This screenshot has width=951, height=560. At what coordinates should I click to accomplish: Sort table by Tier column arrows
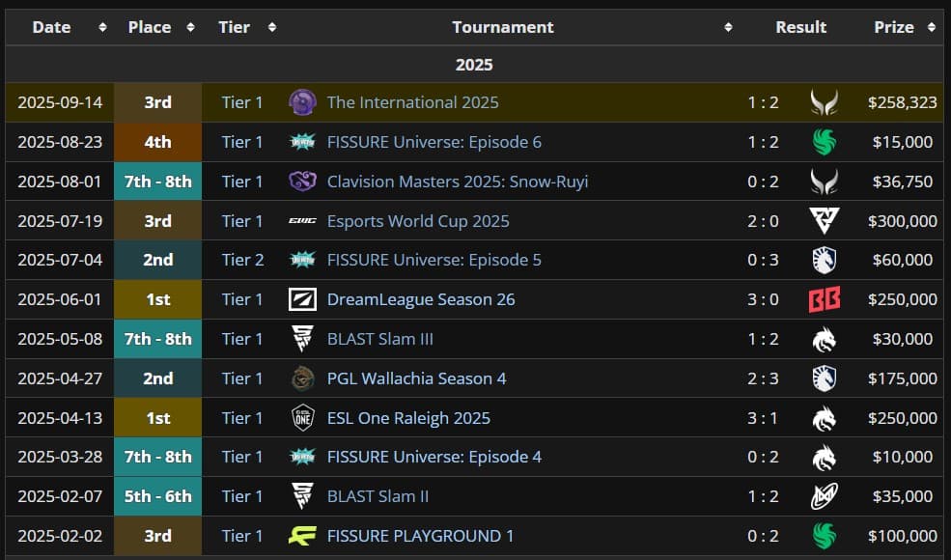click(272, 28)
